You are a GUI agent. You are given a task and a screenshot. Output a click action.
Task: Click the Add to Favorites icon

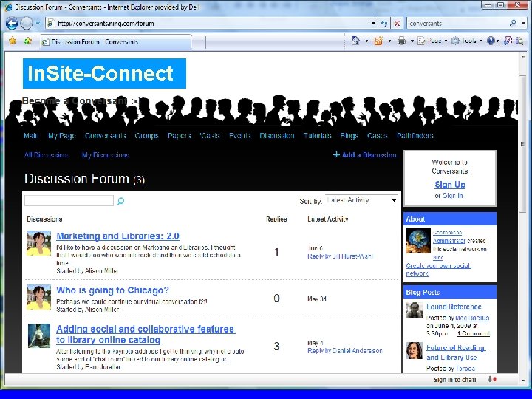click(x=27, y=41)
